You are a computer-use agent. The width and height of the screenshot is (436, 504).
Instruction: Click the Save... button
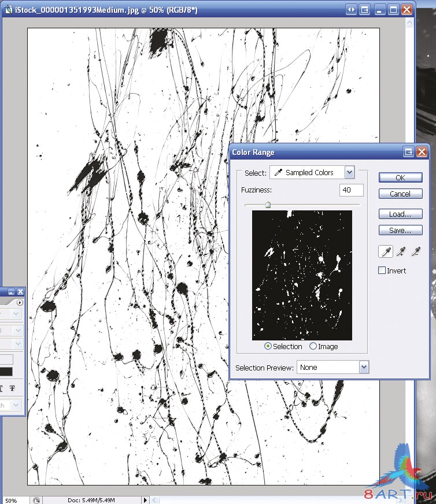(400, 230)
